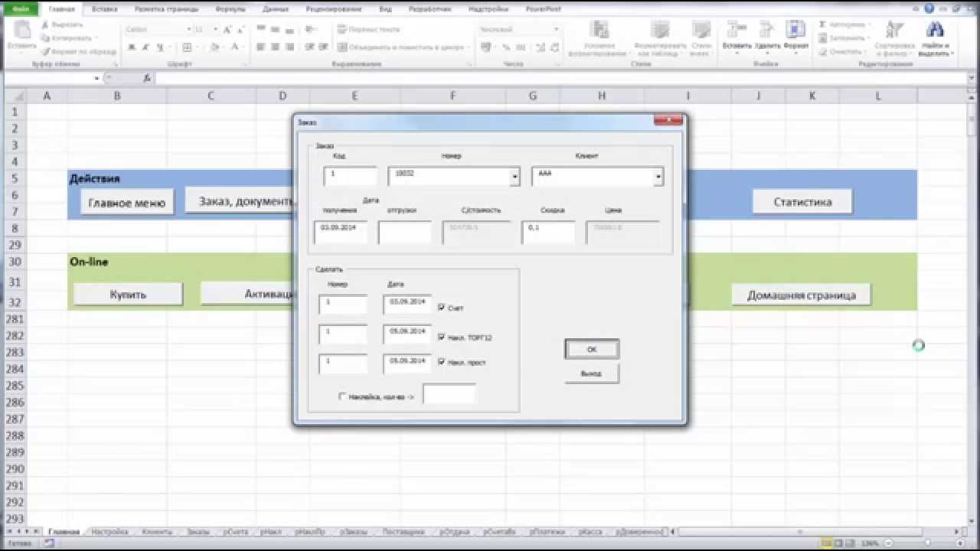Toggle the Счет checkbox

[441, 307]
